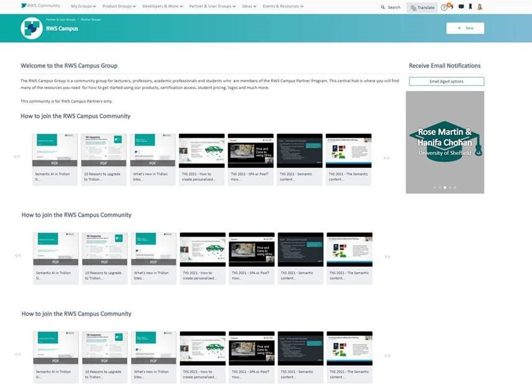Click the New button

tap(465, 28)
